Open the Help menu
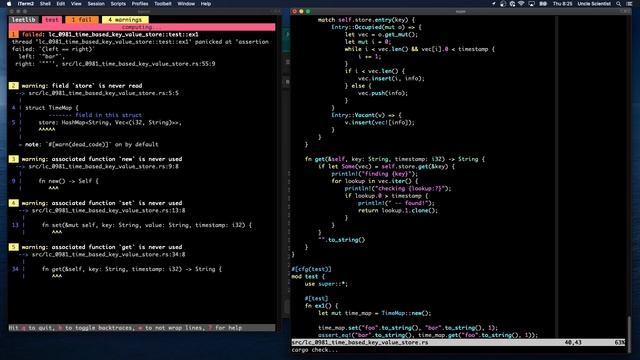The image size is (640, 360). [206, 4]
